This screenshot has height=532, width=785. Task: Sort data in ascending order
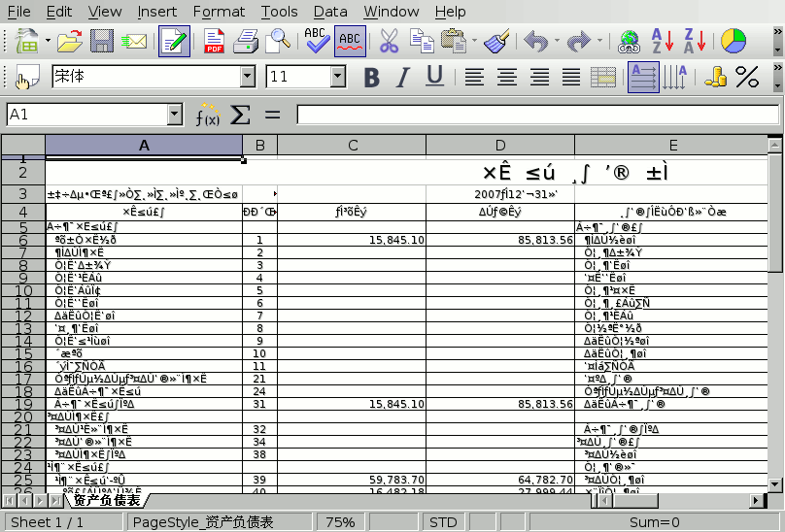[x=663, y=41]
